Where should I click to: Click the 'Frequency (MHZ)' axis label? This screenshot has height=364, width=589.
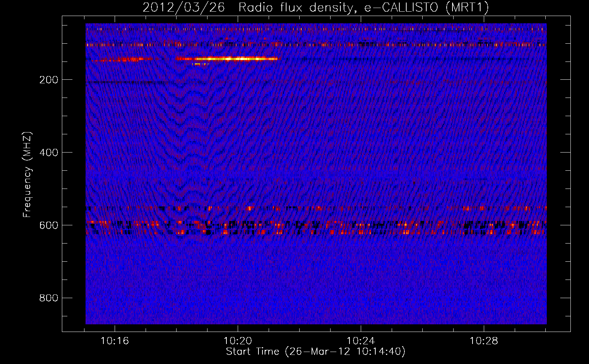coord(27,175)
